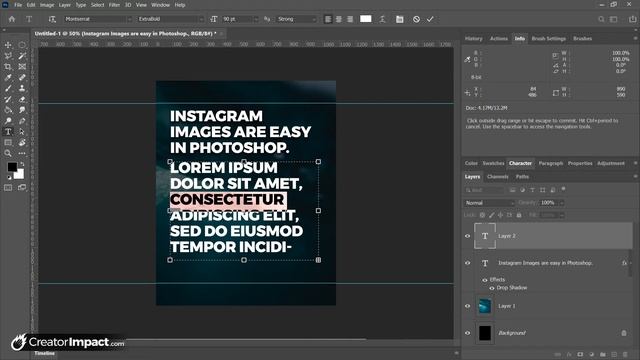Viewport: 640px width, 360px height.
Task: Select the Brush tool
Action: click(x=8, y=88)
